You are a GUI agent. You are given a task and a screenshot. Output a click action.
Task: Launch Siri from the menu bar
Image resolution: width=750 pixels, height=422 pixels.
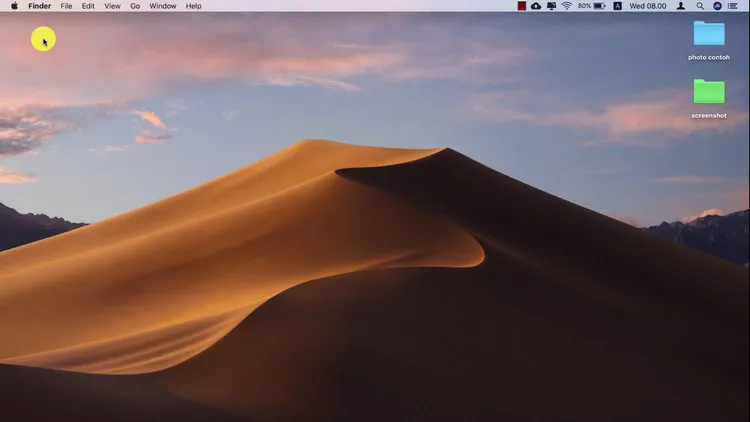pos(717,6)
